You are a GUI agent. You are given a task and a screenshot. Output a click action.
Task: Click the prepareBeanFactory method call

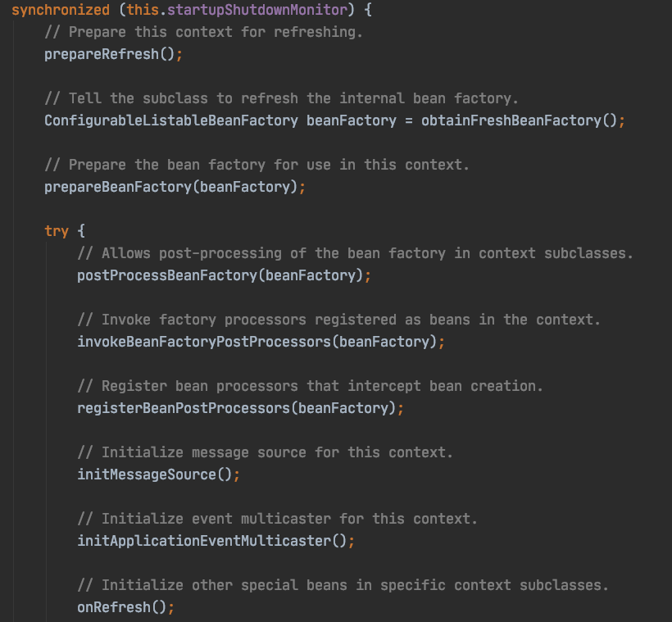(x=116, y=187)
